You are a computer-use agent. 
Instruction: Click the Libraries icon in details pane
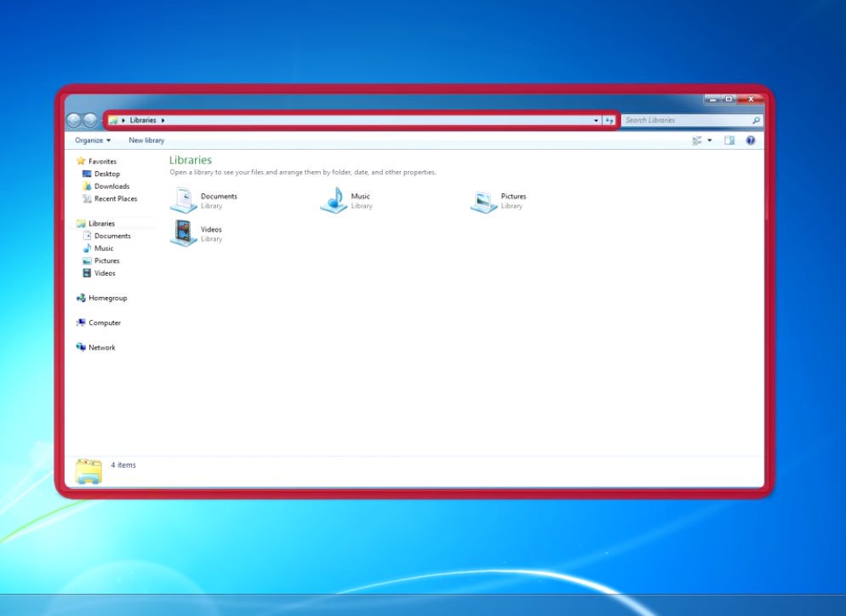[x=89, y=471]
